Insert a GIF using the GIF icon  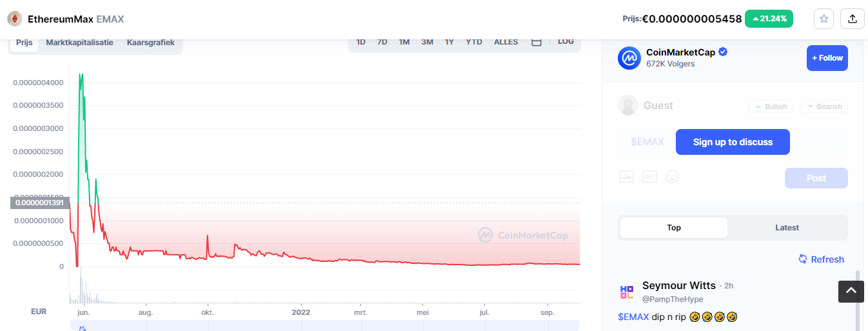pos(649,176)
